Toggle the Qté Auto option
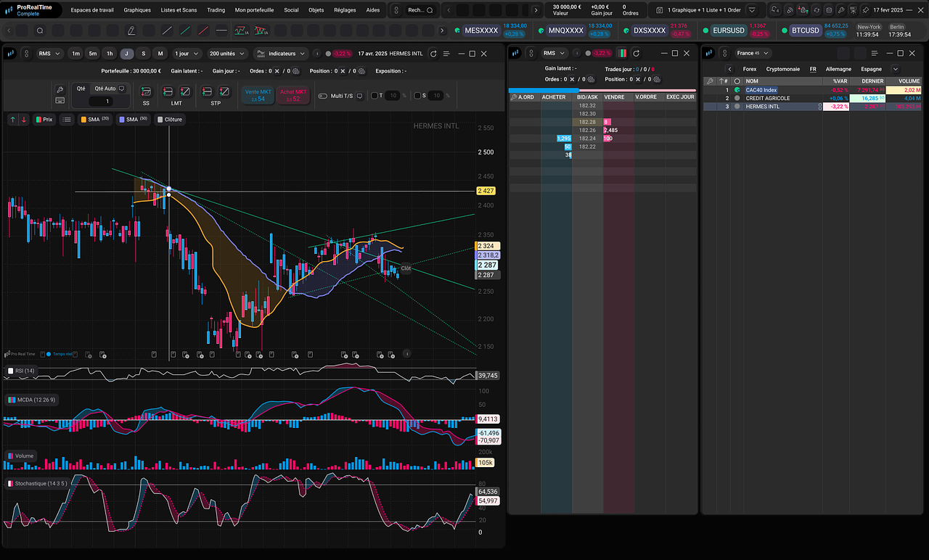Viewport: 929px width, 560px height. click(x=110, y=88)
